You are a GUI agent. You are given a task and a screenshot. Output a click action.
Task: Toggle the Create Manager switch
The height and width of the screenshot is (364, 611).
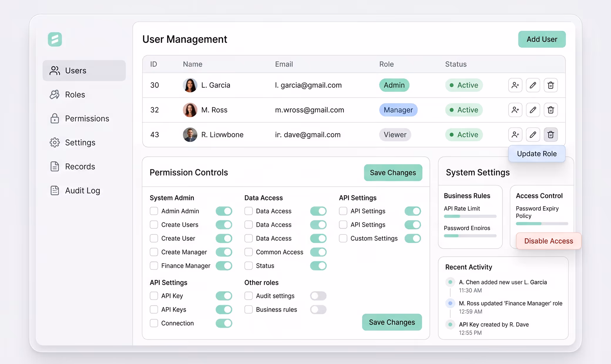pyautogui.click(x=224, y=252)
